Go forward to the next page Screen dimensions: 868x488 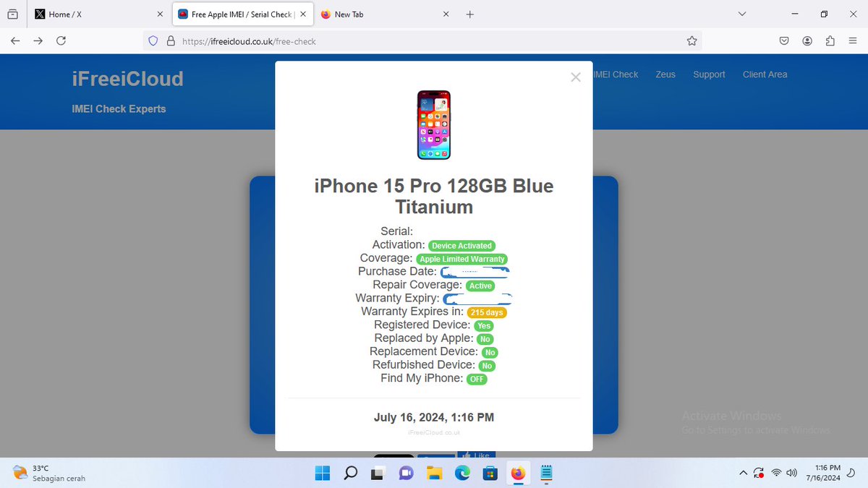tap(38, 41)
